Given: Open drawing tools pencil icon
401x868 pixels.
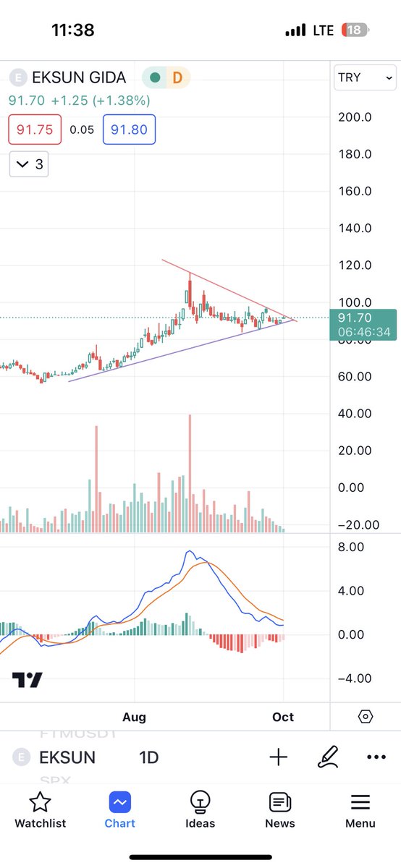Looking at the screenshot, I should pyautogui.click(x=328, y=757).
